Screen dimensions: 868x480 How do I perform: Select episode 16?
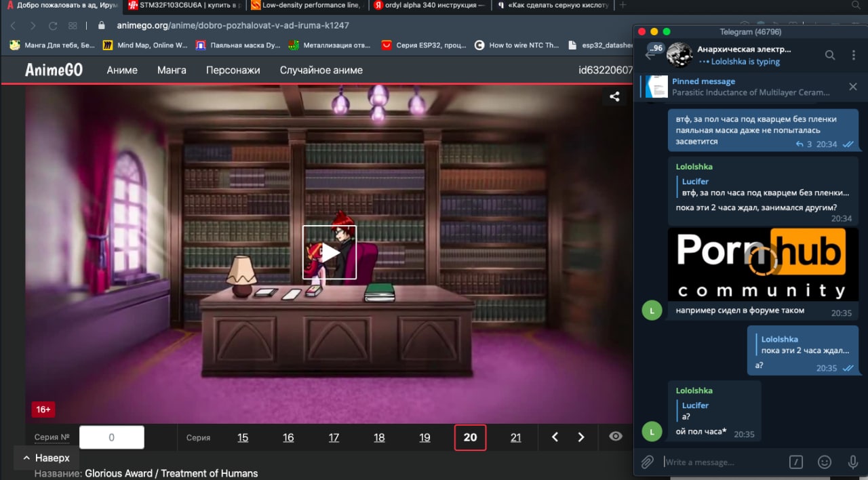pos(288,438)
